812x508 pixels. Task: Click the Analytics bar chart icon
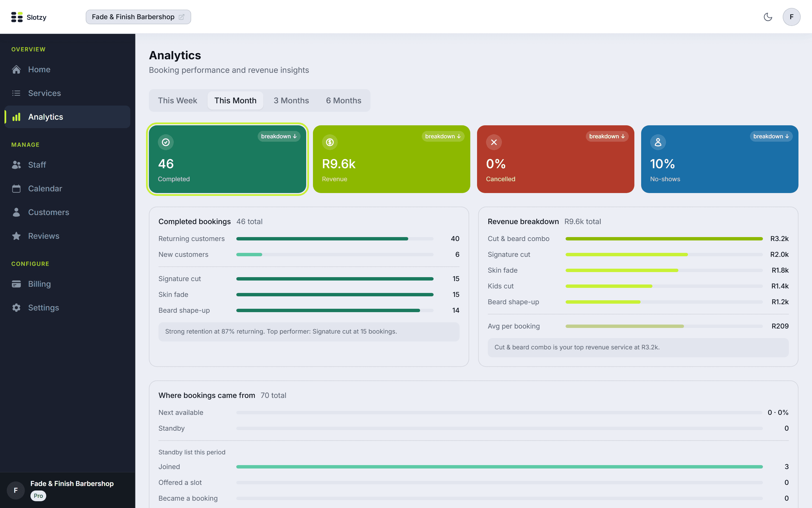(16, 117)
